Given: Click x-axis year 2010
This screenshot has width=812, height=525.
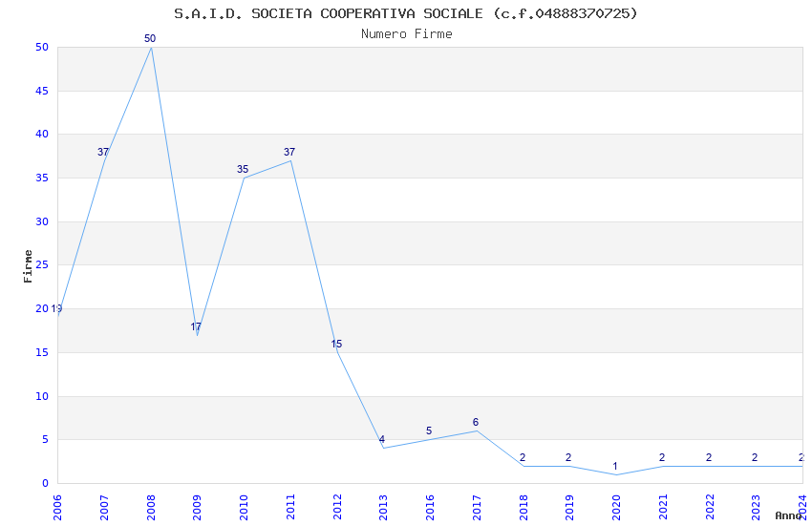Looking at the screenshot, I should pos(244,508).
